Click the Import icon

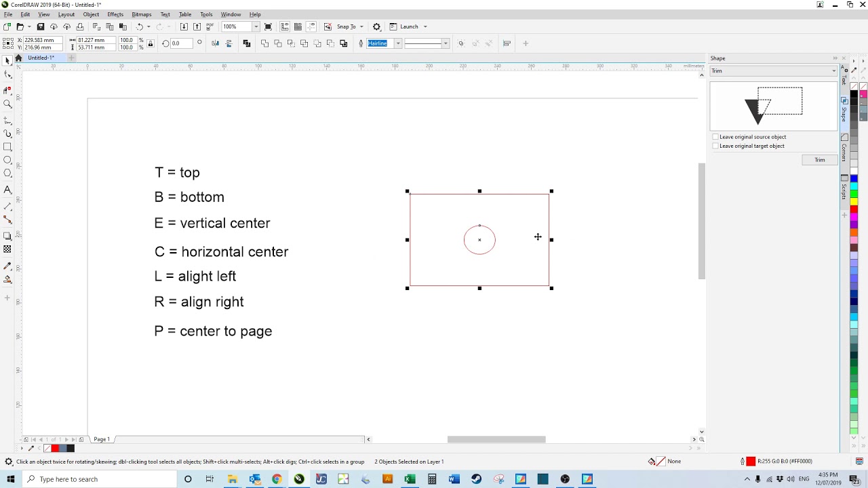click(x=184, y=26)
